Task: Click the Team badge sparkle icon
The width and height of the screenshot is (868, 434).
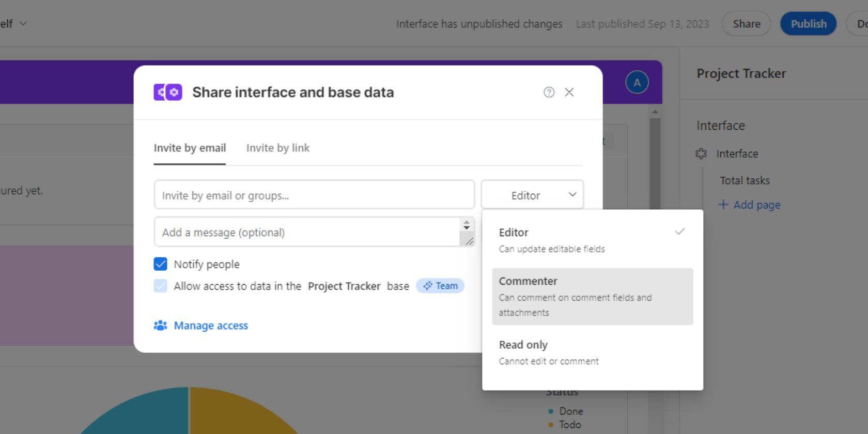Action: coord(427,286)
